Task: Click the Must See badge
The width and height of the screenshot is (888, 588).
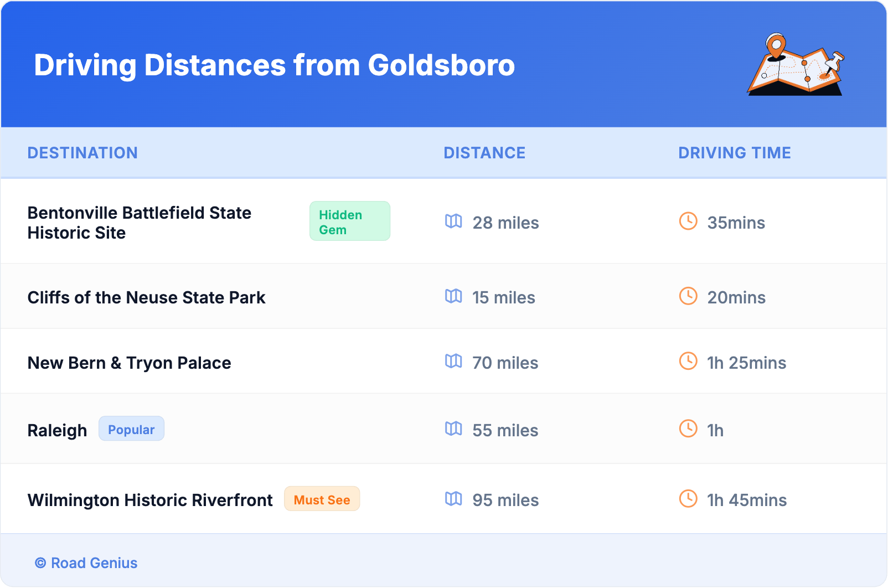Action: (322, 499)
